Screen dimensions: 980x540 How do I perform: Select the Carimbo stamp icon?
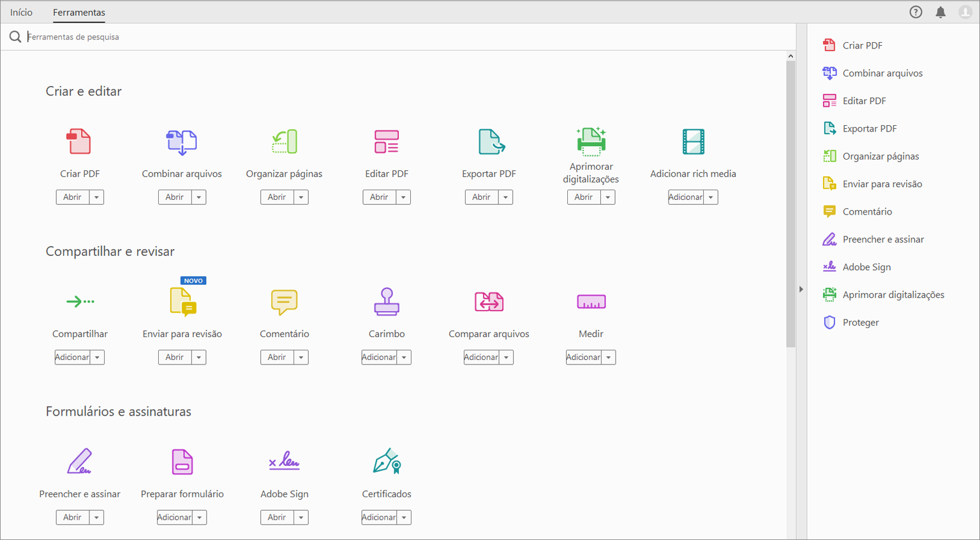(x=387, y=302)
